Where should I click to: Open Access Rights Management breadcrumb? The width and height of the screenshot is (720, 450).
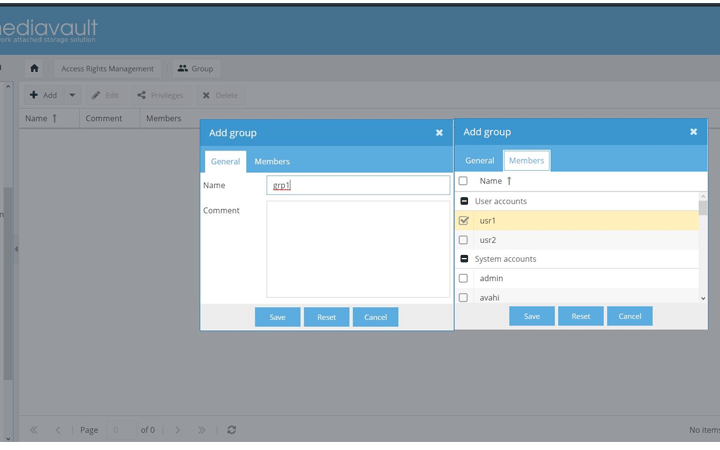click(x=107, y=68)
